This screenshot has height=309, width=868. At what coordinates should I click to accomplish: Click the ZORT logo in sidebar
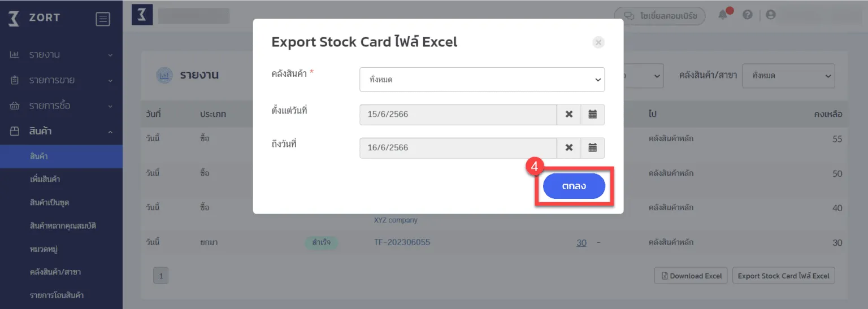(x=34, y=19)
